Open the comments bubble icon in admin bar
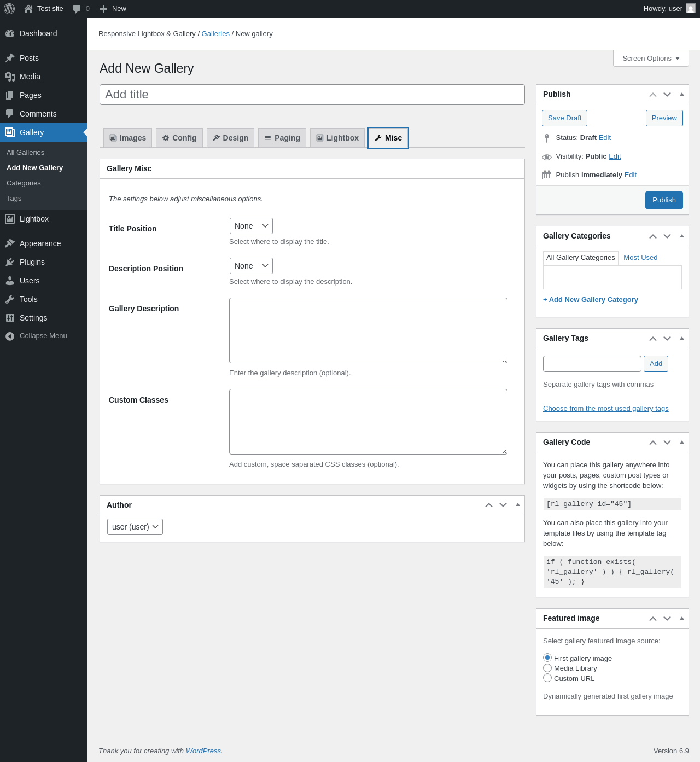Image resolution: width=700 pixels, height=762 pixels. 77,9
